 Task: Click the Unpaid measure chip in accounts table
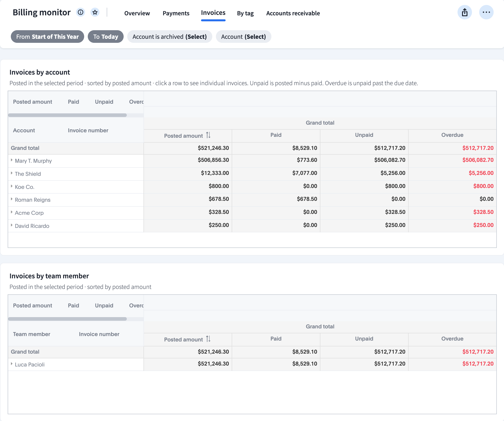pos(104,102)
